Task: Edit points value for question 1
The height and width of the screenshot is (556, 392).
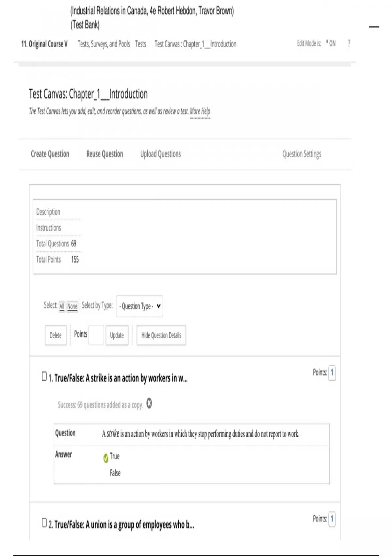Action: coord(332,373)
